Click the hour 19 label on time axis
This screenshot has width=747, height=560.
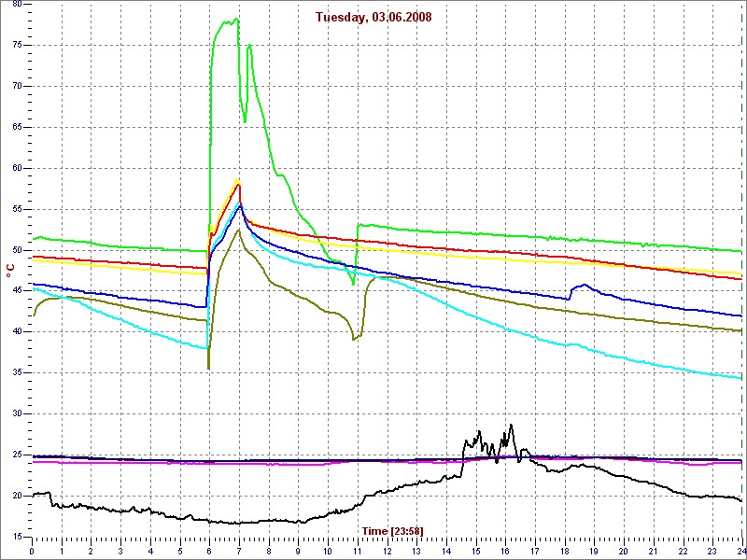click(594, 552)
